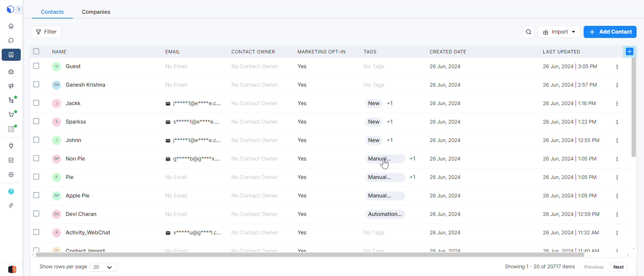The height and width of the screenshot is (276, 644).
Task: Tick the select-all checkbox in header
Action: pyautogui.click(x=36, y=51)
